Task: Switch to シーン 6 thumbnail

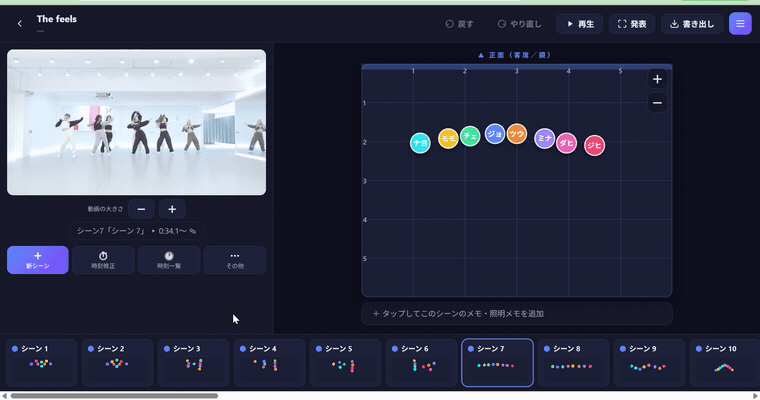Action: (422, 363)
